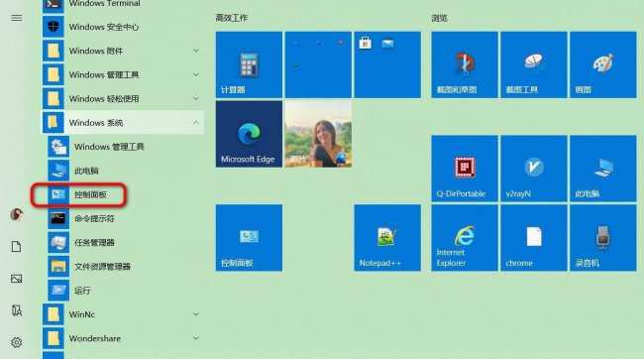Open the Documents sidebar icon

point(17,247)
